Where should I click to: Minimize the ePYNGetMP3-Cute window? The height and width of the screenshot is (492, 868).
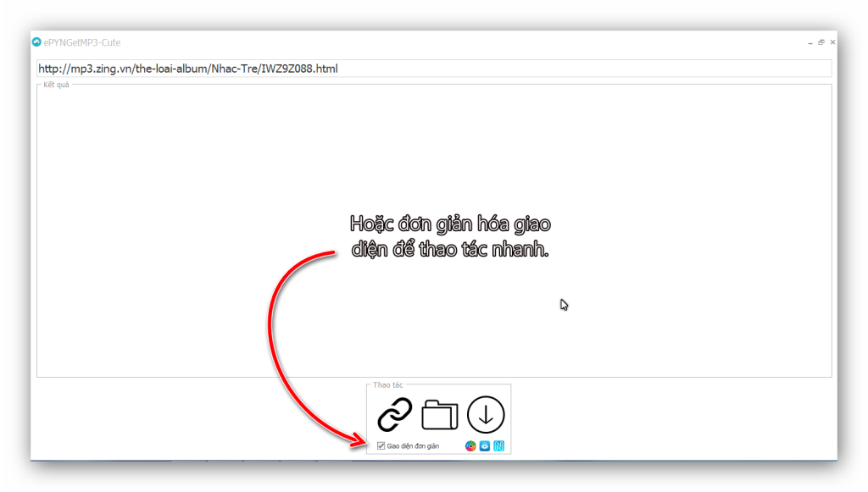[810, 42]
